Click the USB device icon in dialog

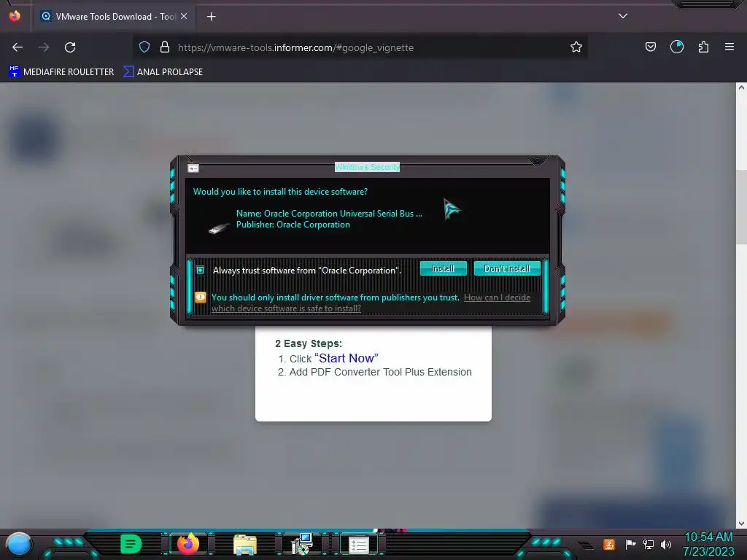[219, 228]
